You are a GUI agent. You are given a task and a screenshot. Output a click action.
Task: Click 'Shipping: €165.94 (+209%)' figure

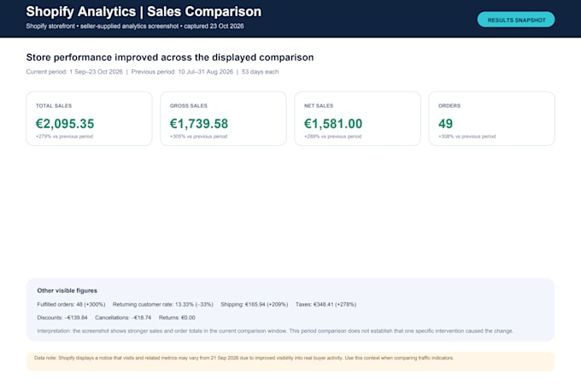[x=255, y=305]
